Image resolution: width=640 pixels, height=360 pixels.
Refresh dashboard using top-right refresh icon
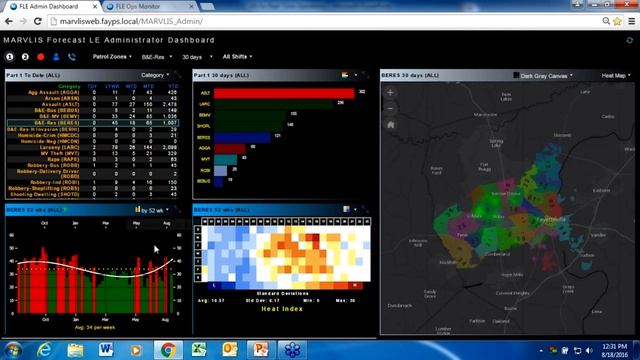(629, 40)
